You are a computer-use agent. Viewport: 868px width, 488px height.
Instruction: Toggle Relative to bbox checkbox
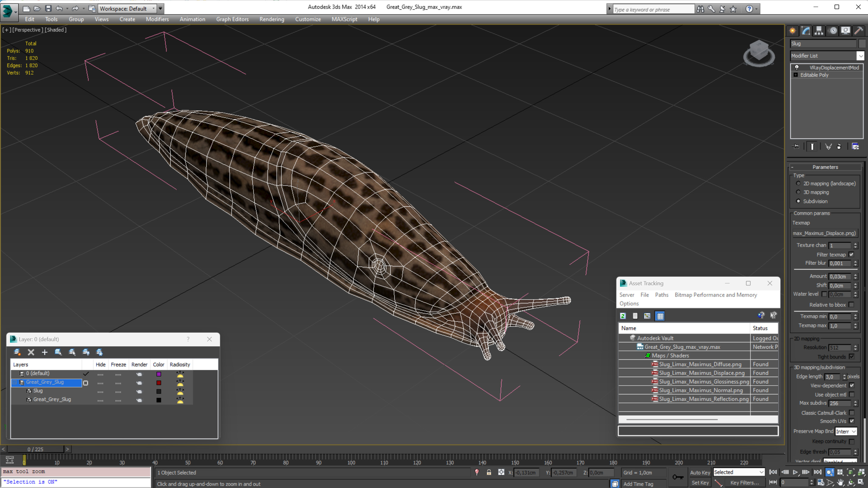[851, 305]
